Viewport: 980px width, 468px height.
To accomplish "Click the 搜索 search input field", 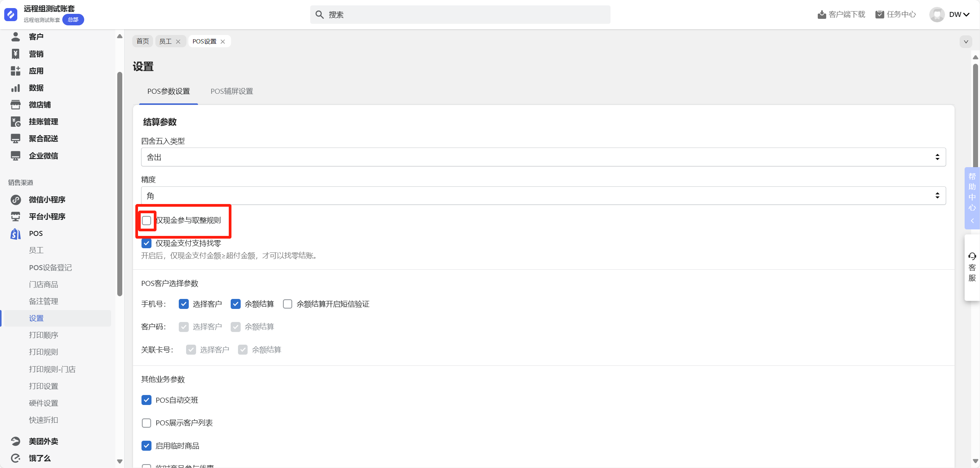I will point(460,15).
